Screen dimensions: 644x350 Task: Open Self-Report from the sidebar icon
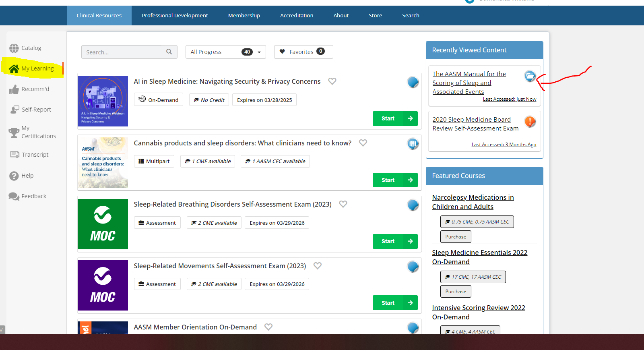click(15, 110)
